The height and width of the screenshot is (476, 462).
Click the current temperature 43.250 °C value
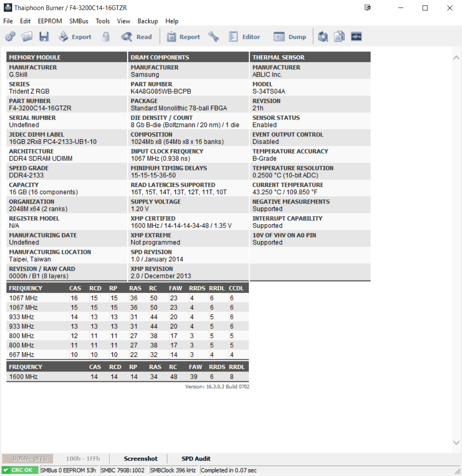[x=285, y=192]
